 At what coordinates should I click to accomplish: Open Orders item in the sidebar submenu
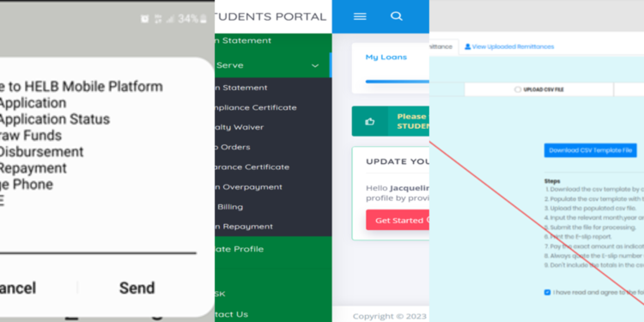tap(233, 147)
